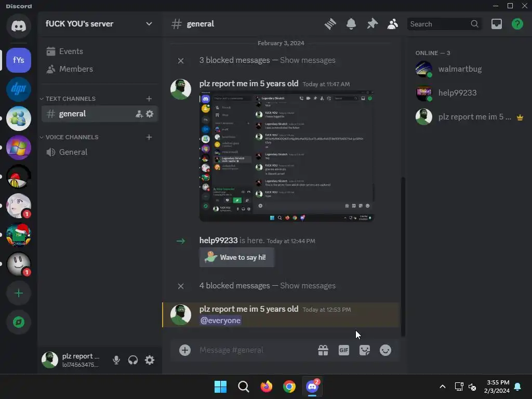Add a server with the plus icon
This screenshot has width=532, height=399.
(19, 293)
